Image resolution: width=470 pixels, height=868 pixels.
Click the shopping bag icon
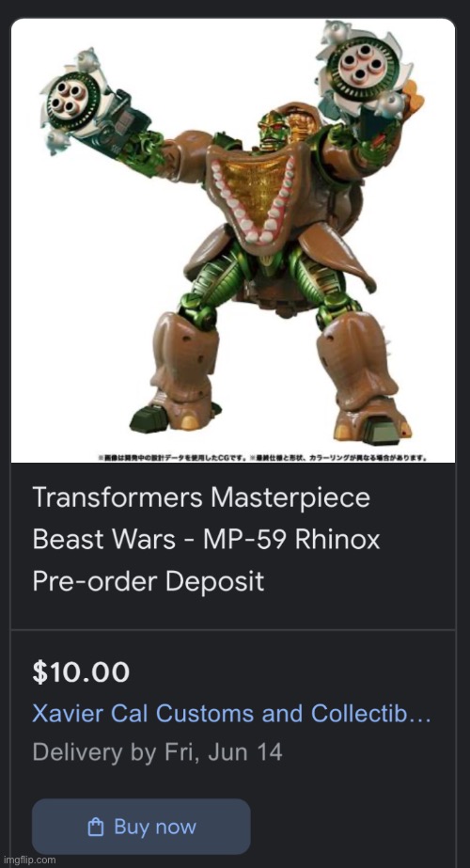[x=96, y=828]
